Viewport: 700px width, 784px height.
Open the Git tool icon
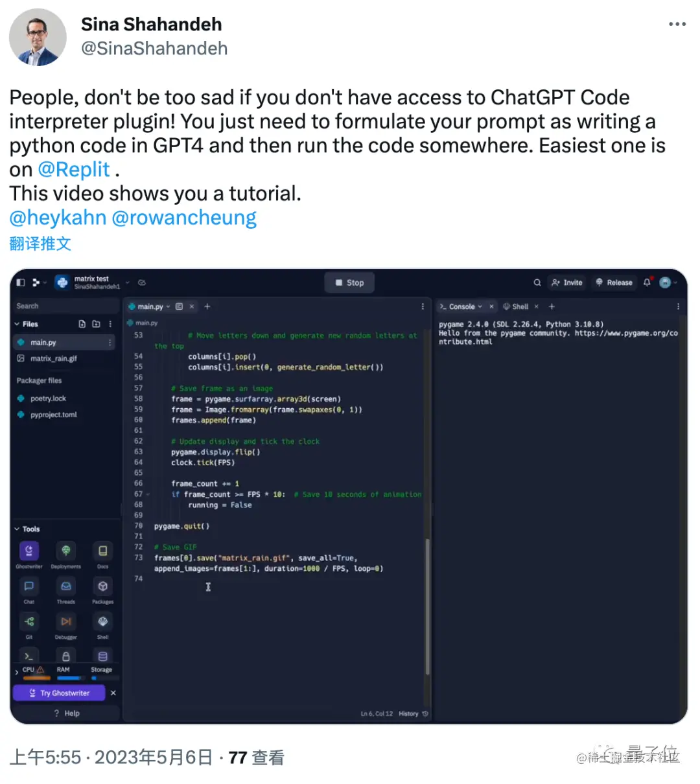pos(29,621)
